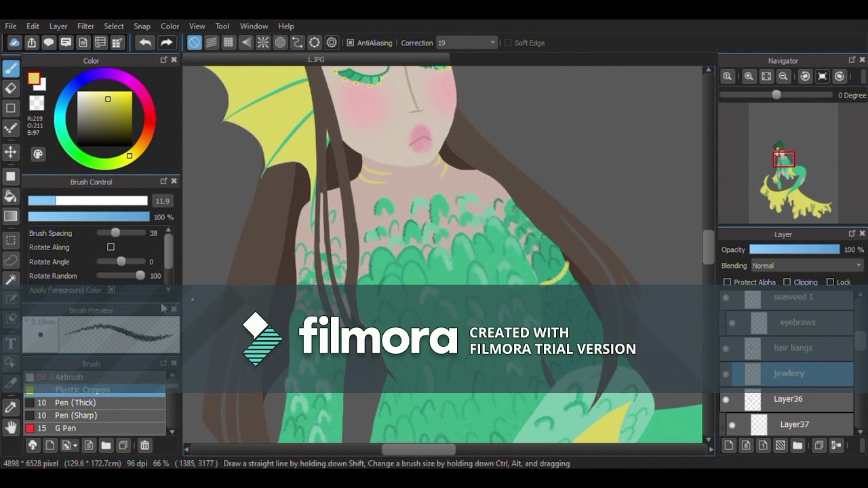This screenshot has width=868, height=488.
Task: Select the Brush tool in left toolbar
Action: click(11, 68)
